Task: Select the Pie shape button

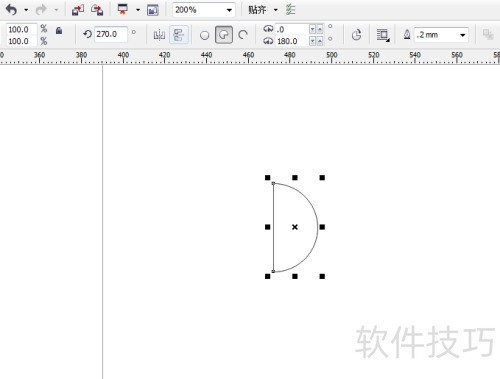Action: 224,35
